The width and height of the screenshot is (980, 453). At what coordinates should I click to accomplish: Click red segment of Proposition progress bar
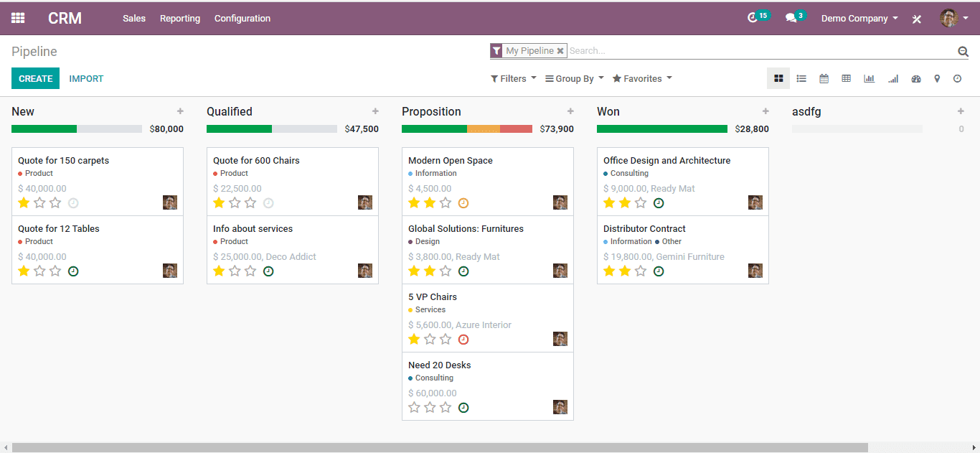point(517,129)
